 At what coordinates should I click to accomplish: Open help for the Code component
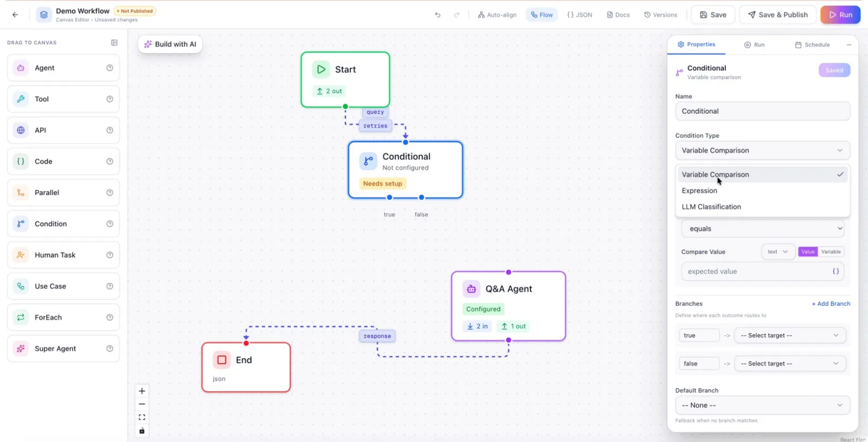[110, 162]
